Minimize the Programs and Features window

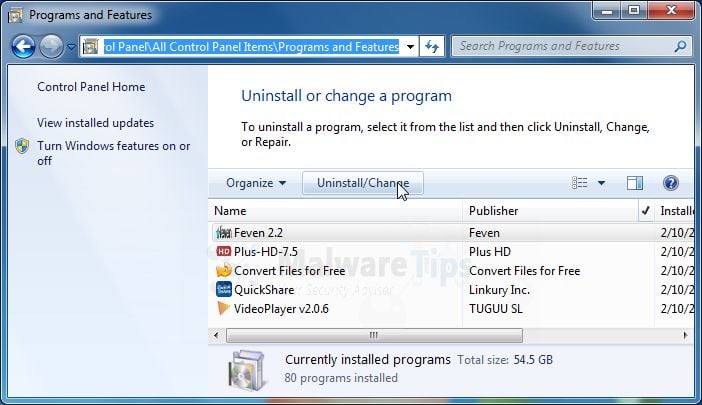coord(607,11)
